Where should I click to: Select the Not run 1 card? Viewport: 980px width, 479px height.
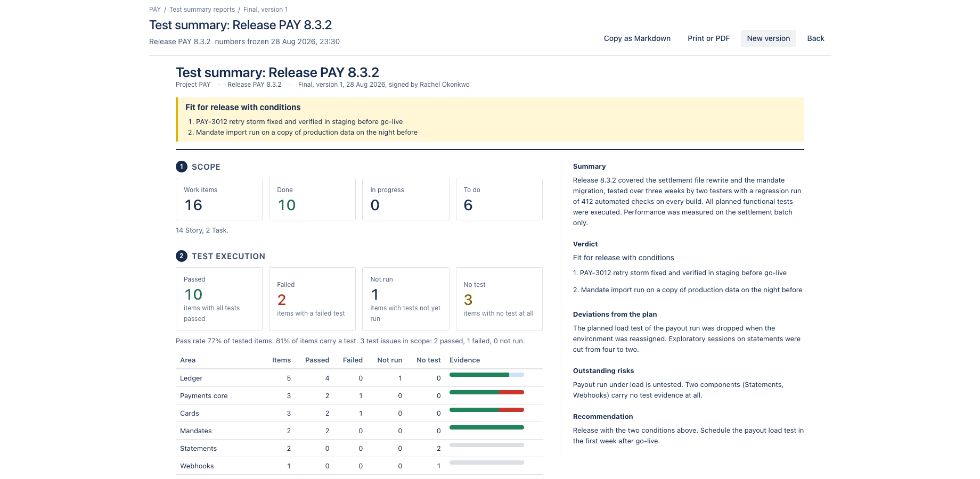pos(405,299)
